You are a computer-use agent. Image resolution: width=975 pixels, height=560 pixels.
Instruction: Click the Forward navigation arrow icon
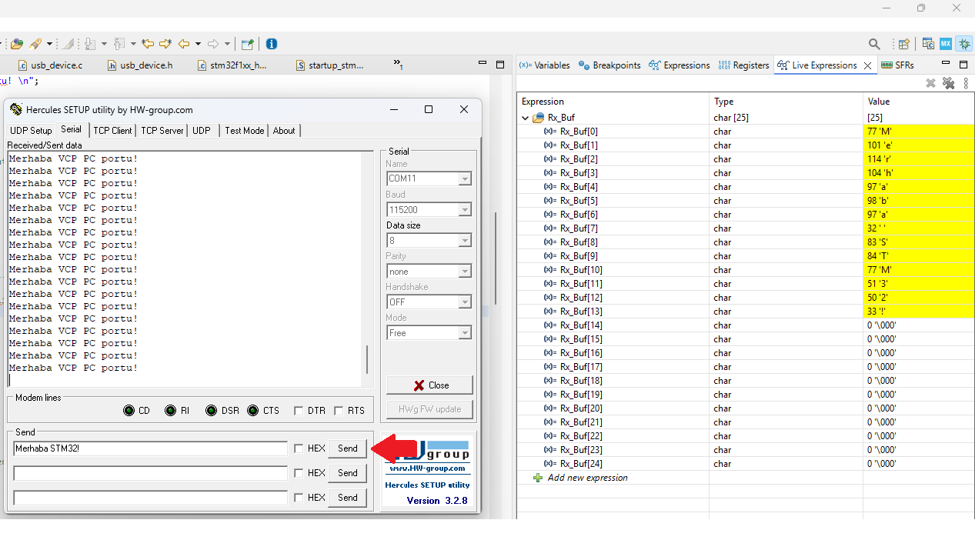[213, 44]
